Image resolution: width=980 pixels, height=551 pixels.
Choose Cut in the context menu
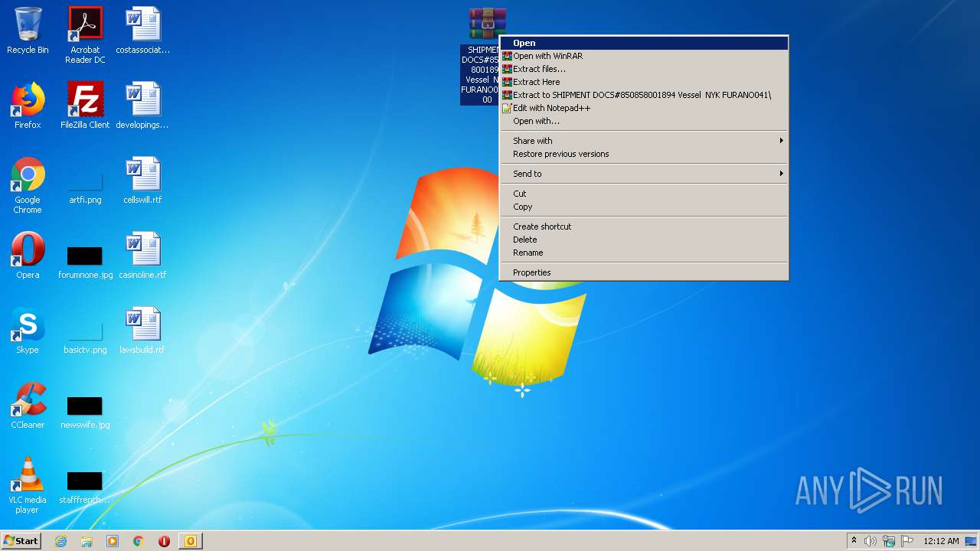click(x=643, y=194)
